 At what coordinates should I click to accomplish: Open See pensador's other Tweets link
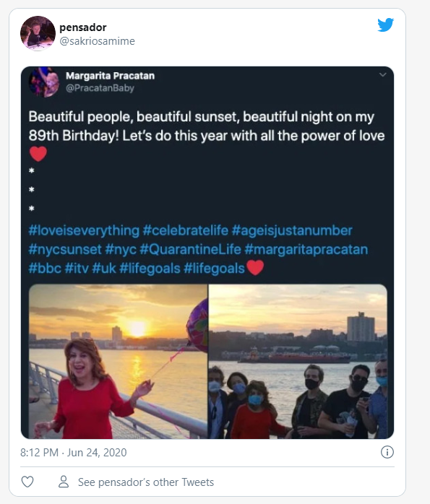146,482
